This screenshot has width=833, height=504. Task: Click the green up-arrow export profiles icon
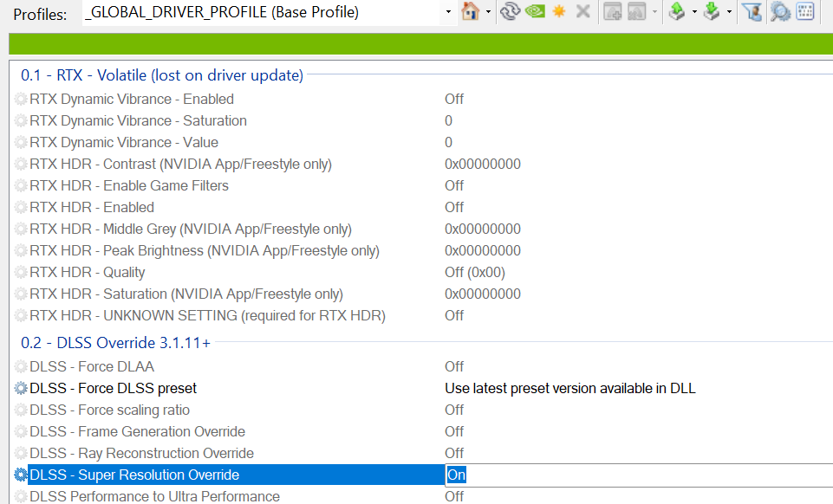click(677, 11)
